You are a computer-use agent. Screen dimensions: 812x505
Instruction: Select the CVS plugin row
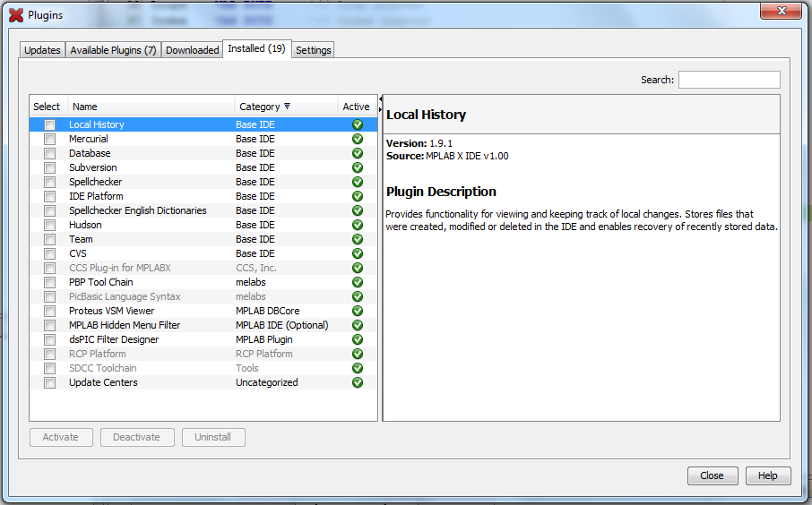pyautogui.click(x=77, y=253)
